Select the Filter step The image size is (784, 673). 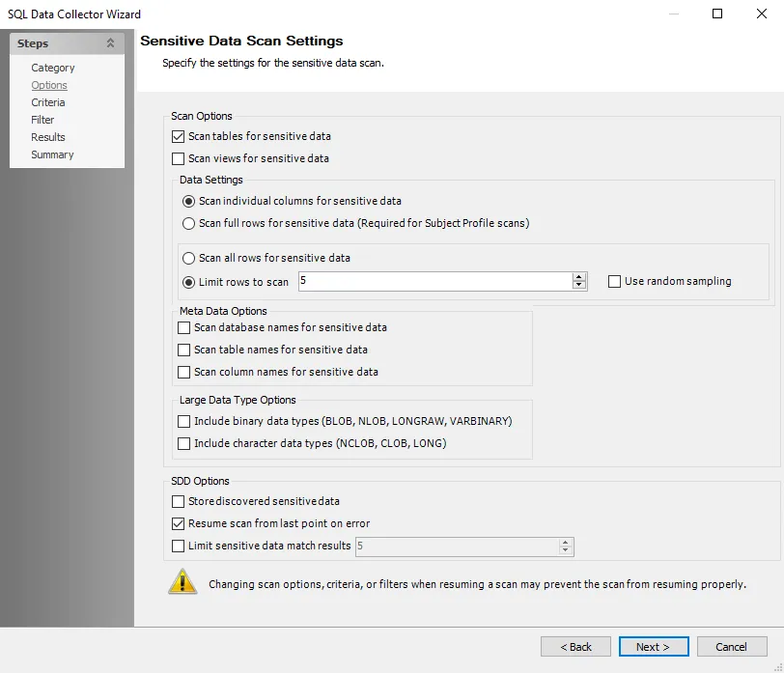[42, 120]
